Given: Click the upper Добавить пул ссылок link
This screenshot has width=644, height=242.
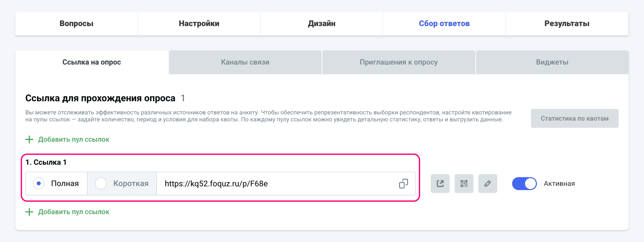Looking at the screenshot, I should coord(74,139).
